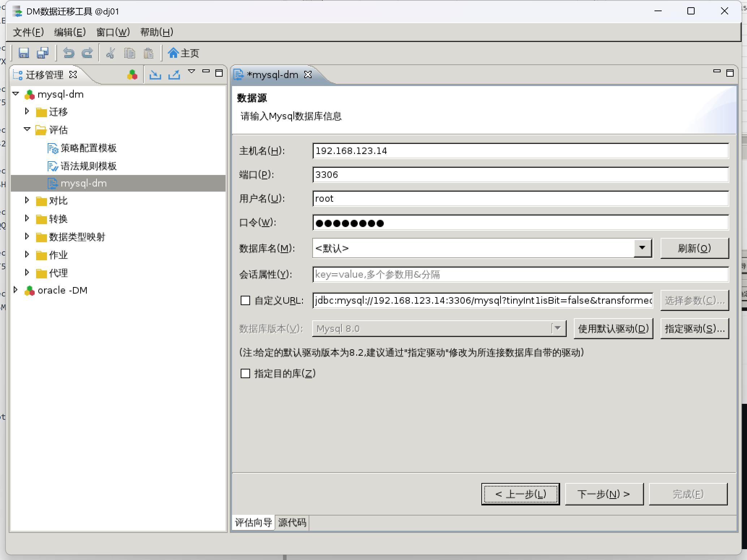The image size is (747, 560).
Task: Click new project icon in 迁移管理 panel
Action: pos(132,74)
